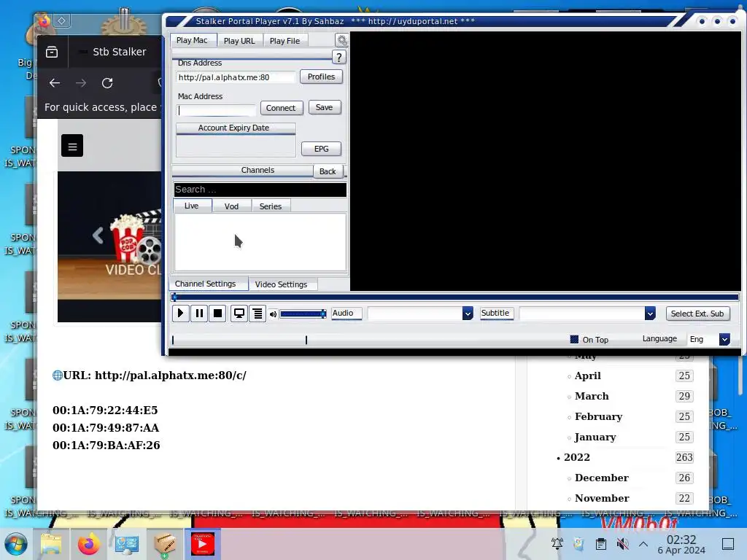Click the Mac Address input field

pos(216,111)
